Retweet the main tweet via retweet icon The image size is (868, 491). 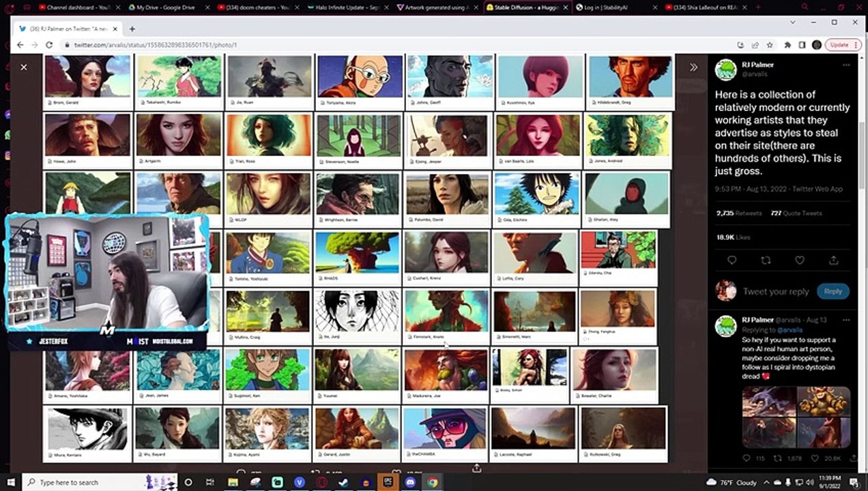(766, 260)
